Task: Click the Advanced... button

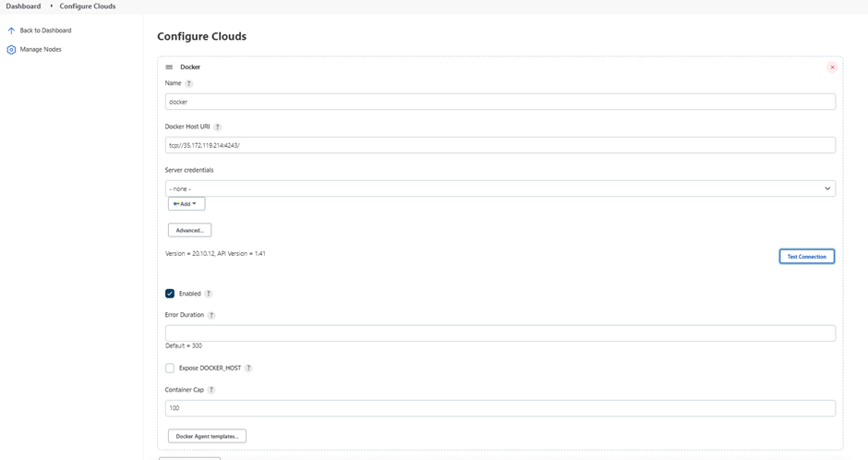Action: point(190,230)
